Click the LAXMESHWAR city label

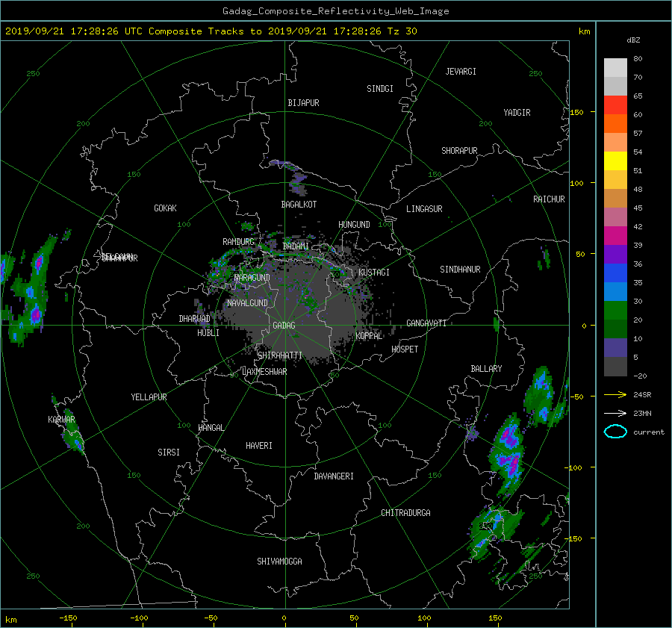click(x=264, y=372)
